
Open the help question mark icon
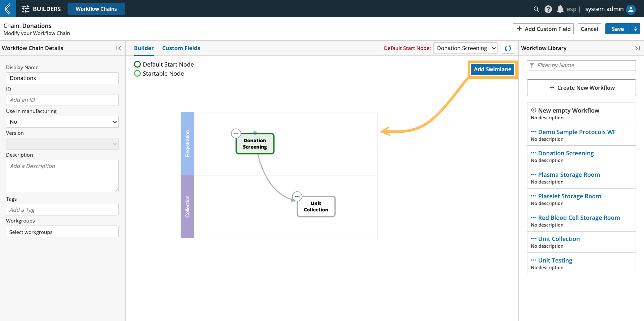(x=548, y=9)
